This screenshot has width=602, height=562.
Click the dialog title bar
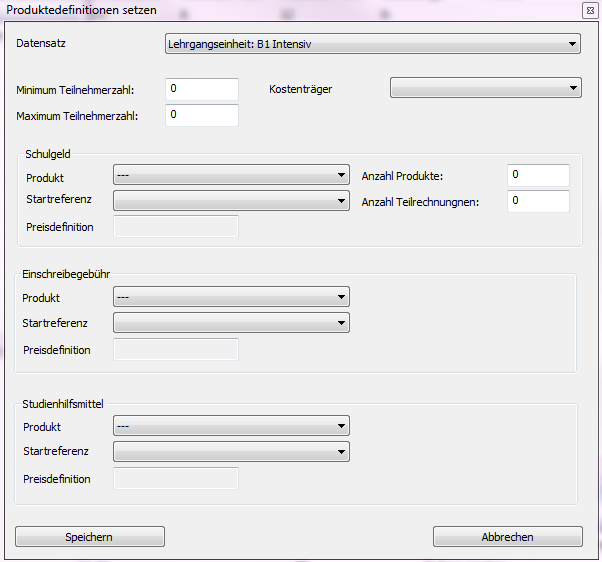click(x=300, y=9)
